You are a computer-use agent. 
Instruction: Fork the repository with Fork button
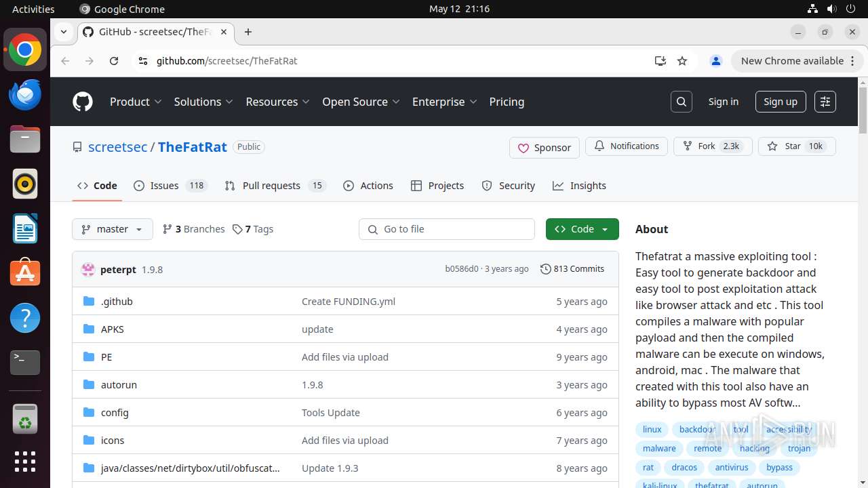click(x=713, y=146)
